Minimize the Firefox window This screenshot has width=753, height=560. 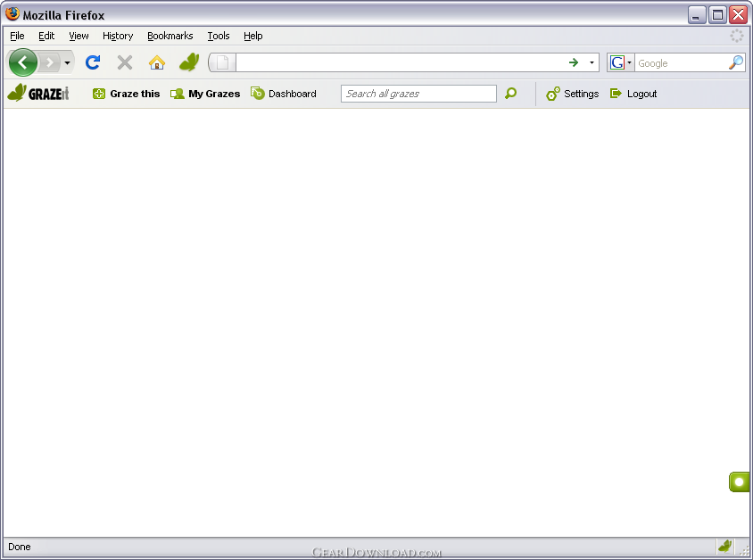[696, 15]
